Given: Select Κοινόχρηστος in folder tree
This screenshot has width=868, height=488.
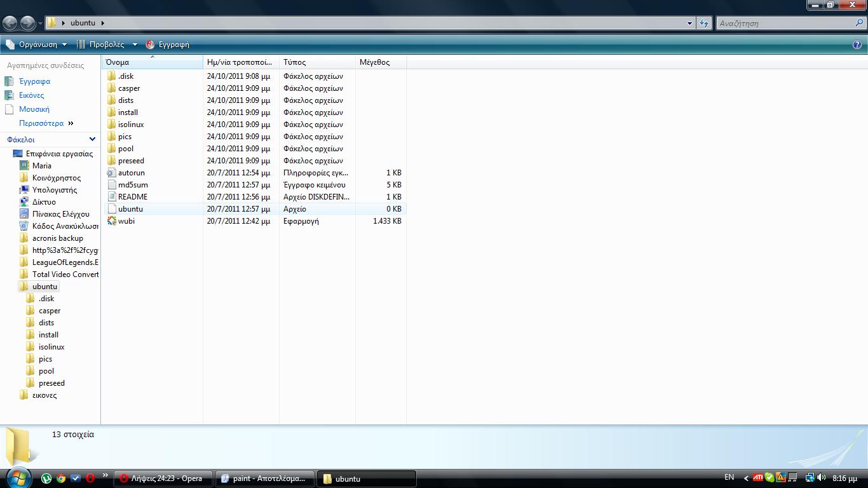Looking at the screenshot, I should (57, 178).
